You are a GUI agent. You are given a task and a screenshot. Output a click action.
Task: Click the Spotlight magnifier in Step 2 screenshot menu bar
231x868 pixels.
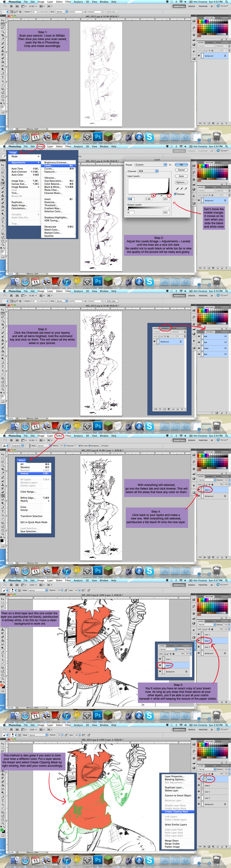click(x=227, y=147)
